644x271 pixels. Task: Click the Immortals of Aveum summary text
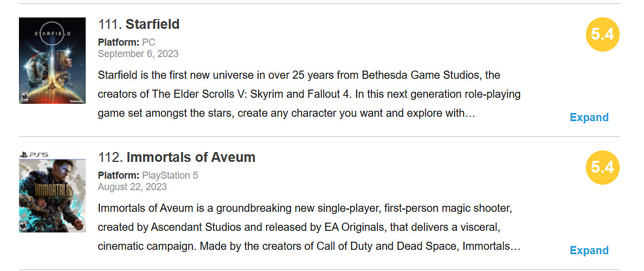pos(309,228)
